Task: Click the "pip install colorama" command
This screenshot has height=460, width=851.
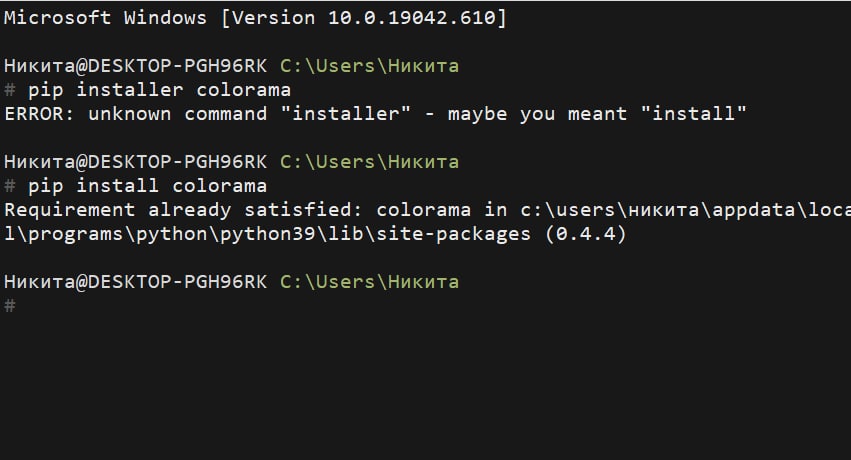Action: [x=147, y=186]
